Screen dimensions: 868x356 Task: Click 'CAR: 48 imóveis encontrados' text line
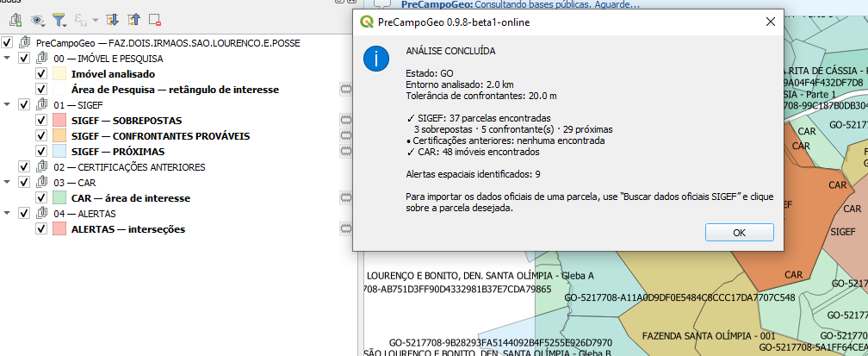click(x=477, y=152)
